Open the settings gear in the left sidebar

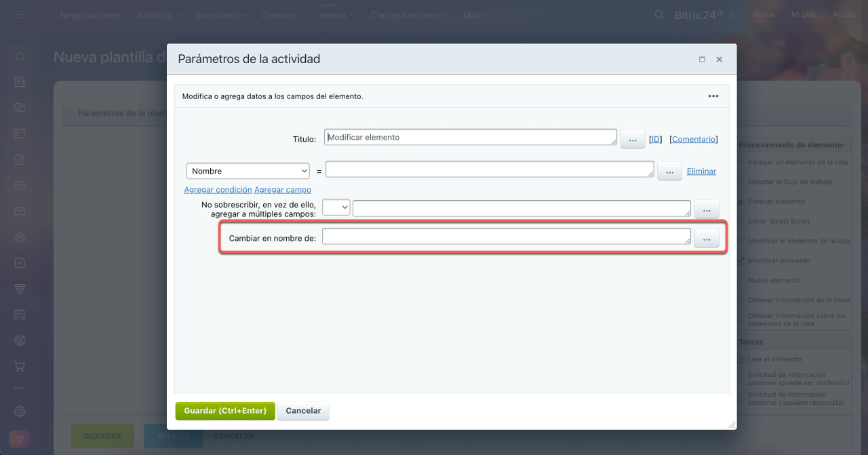point(20,411)
